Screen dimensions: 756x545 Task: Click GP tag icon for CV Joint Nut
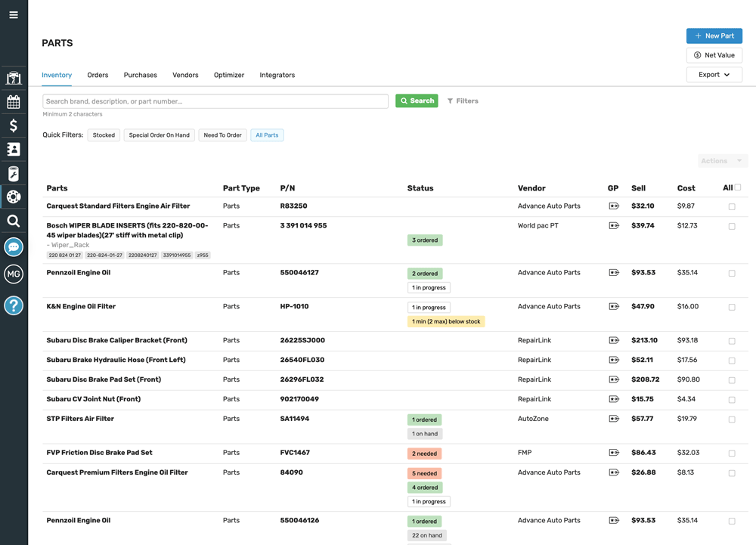[x=614, y=399]
